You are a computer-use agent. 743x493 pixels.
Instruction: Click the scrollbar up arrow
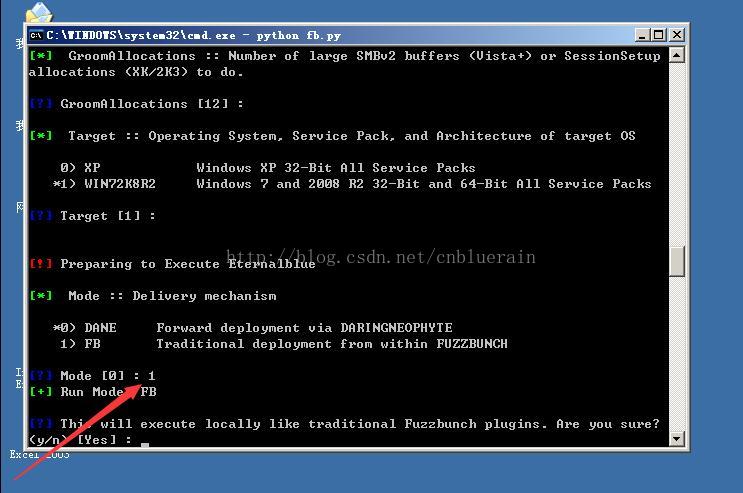click(x=677, y=55)
